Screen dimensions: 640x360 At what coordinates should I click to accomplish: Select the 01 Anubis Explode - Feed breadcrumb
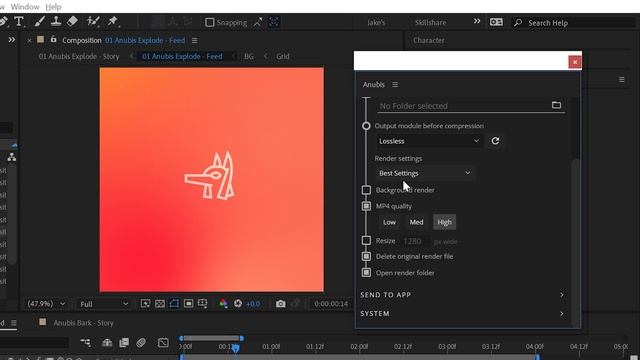182,56
